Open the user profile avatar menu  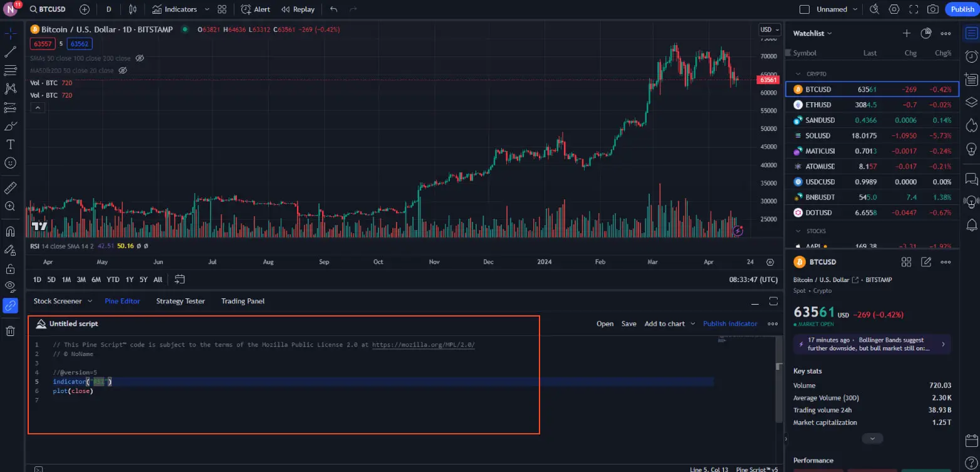11,9
